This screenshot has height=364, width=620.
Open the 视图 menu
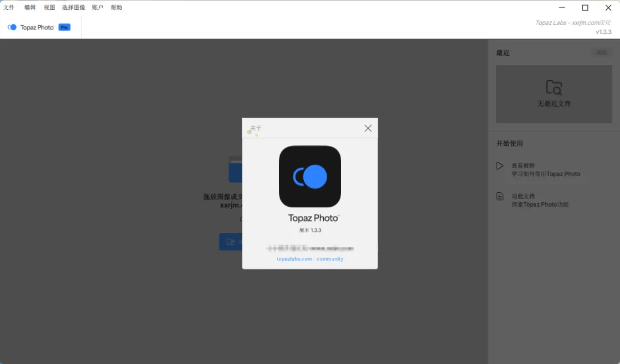49,7
